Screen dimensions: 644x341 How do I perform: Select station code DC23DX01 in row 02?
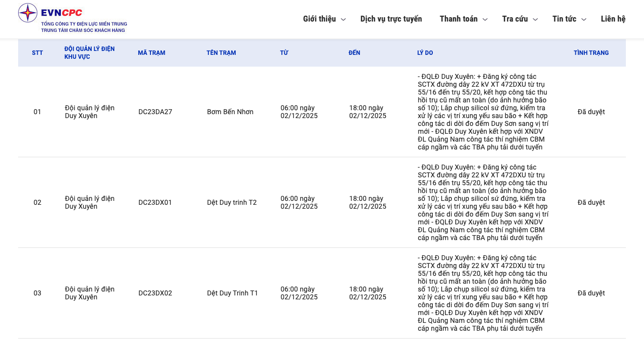pyautogui.click(x=155, y=202)
